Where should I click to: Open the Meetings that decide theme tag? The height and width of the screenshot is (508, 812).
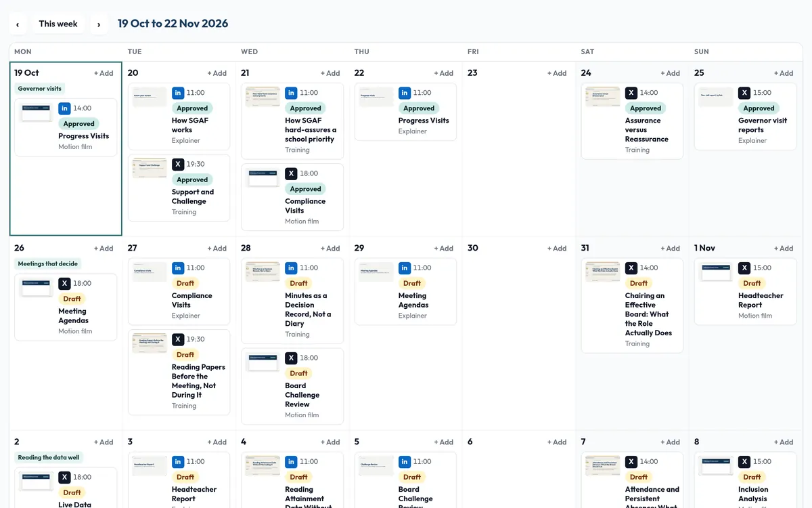click(48, 264)
